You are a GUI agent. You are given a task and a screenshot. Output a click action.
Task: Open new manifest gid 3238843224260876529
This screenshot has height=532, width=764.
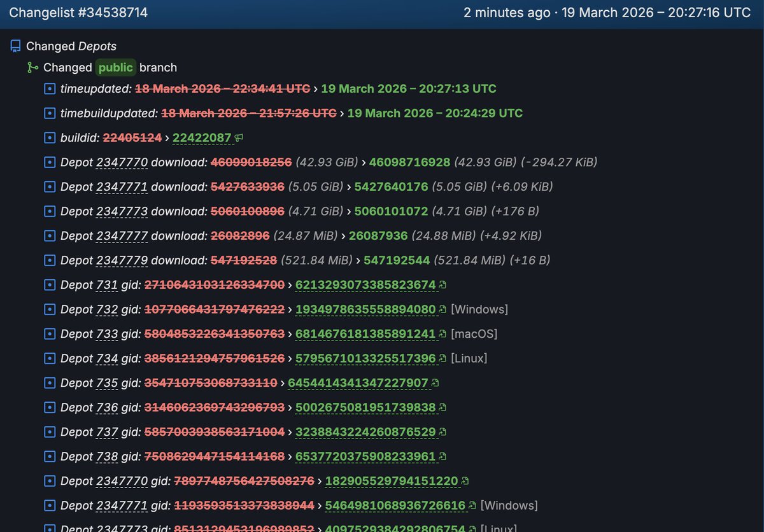coord(365,431)
